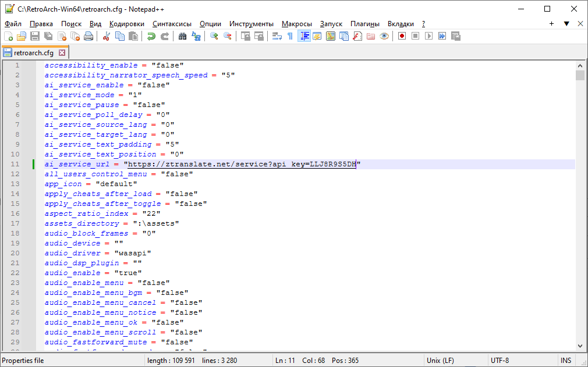Open Function List toolbar icon
Image resolution: width=588 pixels, height=367 pixels.
357,36
